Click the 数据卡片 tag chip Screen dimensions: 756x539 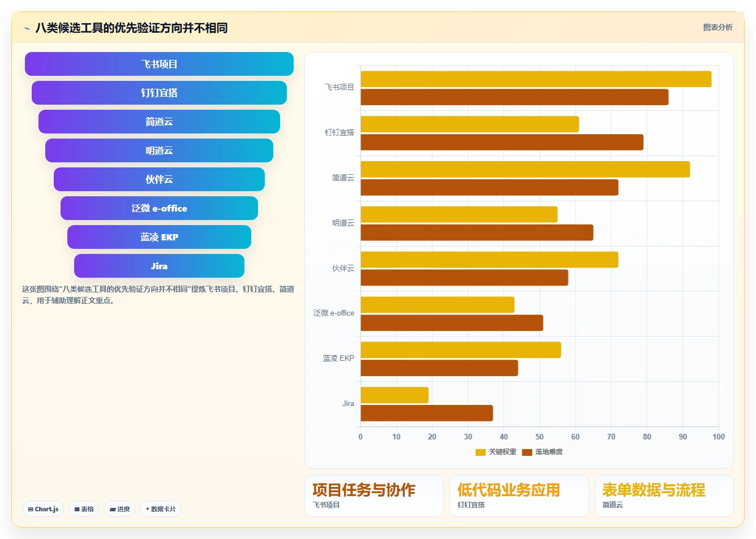[x=161, y=509]
